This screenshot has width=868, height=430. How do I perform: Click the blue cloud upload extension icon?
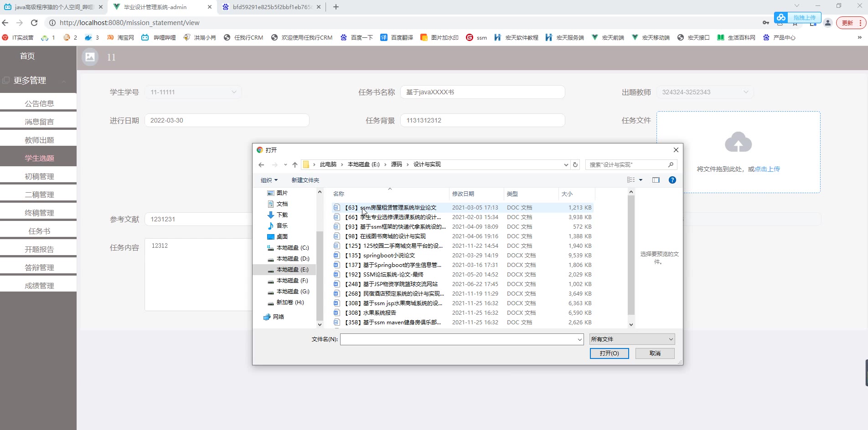[x=781, y=17]
